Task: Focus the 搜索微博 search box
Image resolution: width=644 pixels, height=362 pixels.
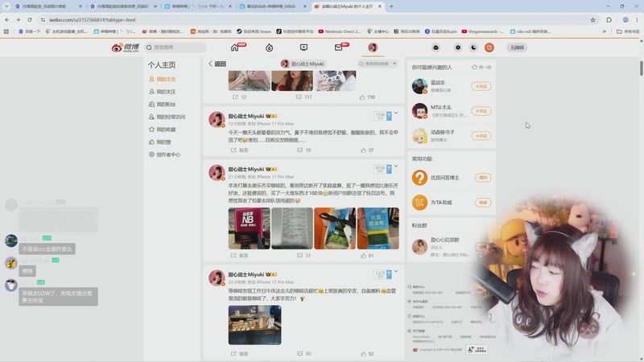Action: 175,47
